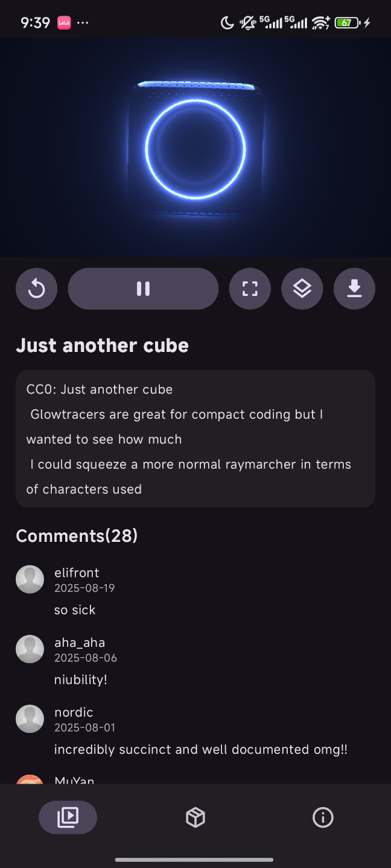
Task: Enter fullscreen shader view
Action: [x=250, y=289]
